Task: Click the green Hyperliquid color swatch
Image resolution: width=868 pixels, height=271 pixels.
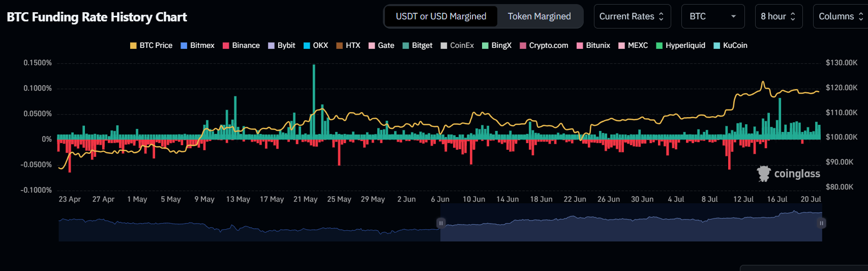Action: click(x=660, y=45)
